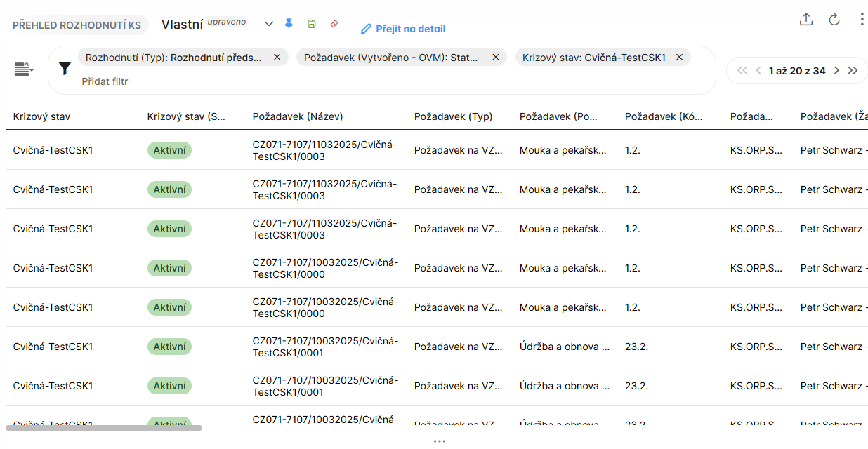This screenshot has height=449, width=868.
Task: Remove the Rozhodnutí (Typ) filter chip
Action: click(277, 58)
